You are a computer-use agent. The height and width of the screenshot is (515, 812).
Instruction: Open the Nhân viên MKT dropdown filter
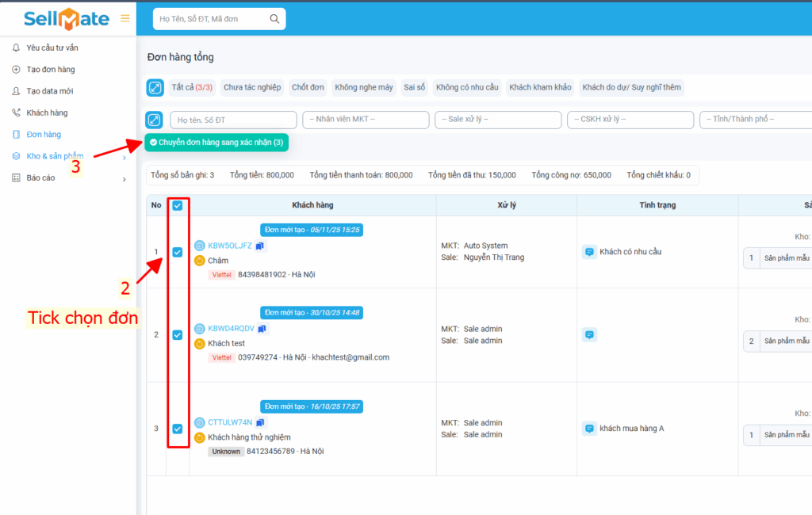coord(366,120)
